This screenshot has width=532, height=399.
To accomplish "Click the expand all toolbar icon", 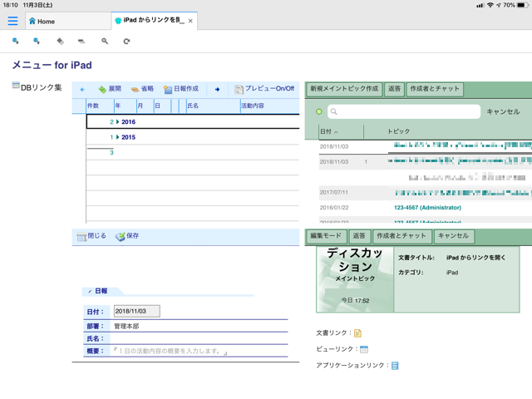I will pos(60,41).
